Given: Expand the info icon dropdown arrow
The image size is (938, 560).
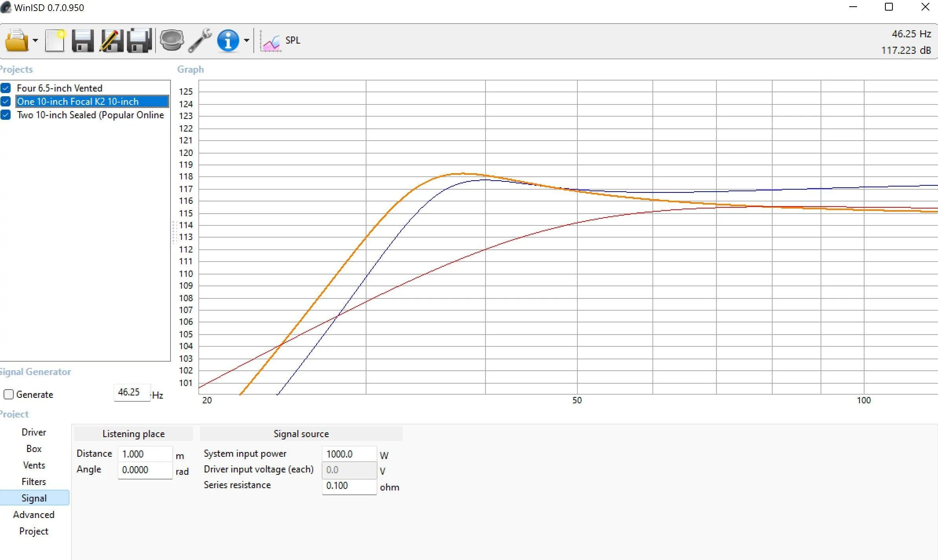Looking at the screenshot, I should point(246,40).
